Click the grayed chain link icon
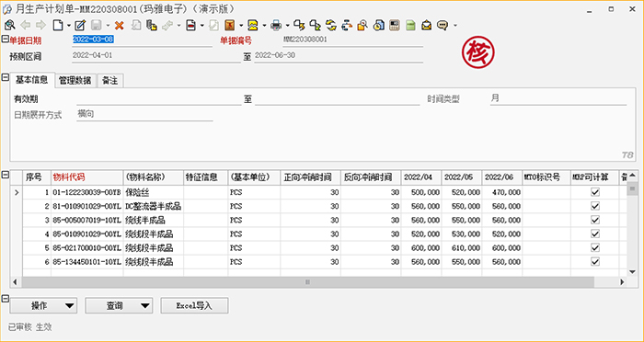This screenshot has height=342, width=644. point(167,26)
